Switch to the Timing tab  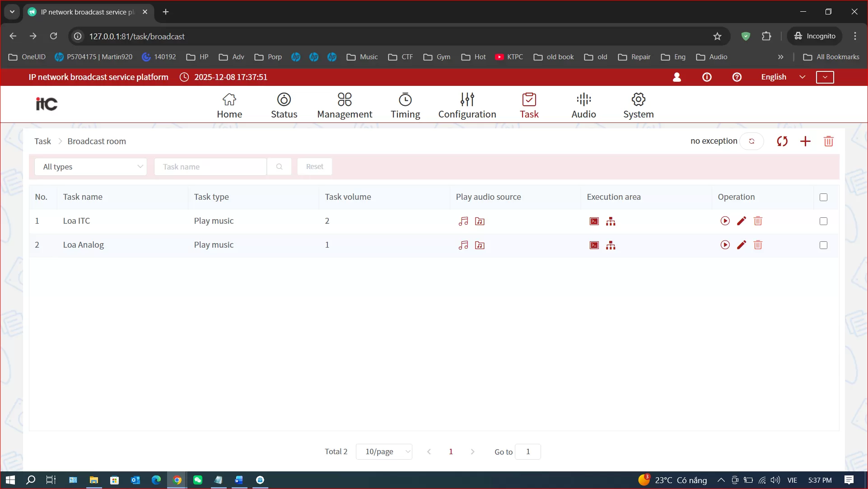tap(405, 105)
